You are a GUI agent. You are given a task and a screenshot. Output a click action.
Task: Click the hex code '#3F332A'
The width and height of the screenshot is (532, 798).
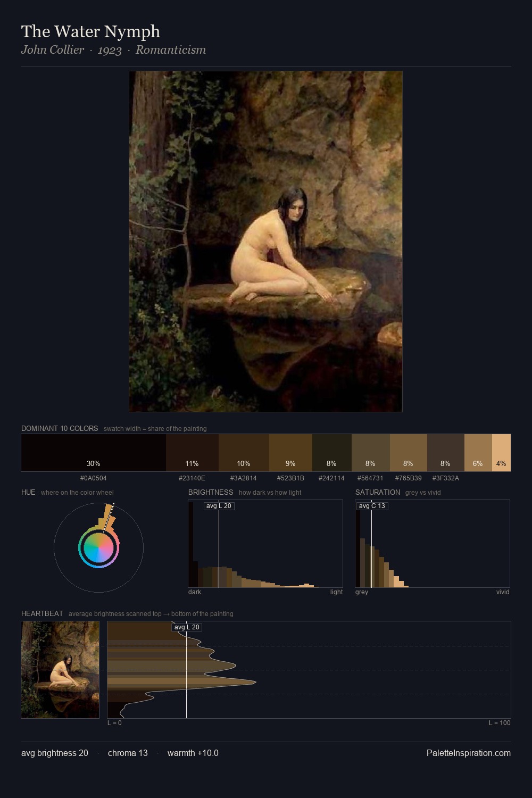pos(445,478)
